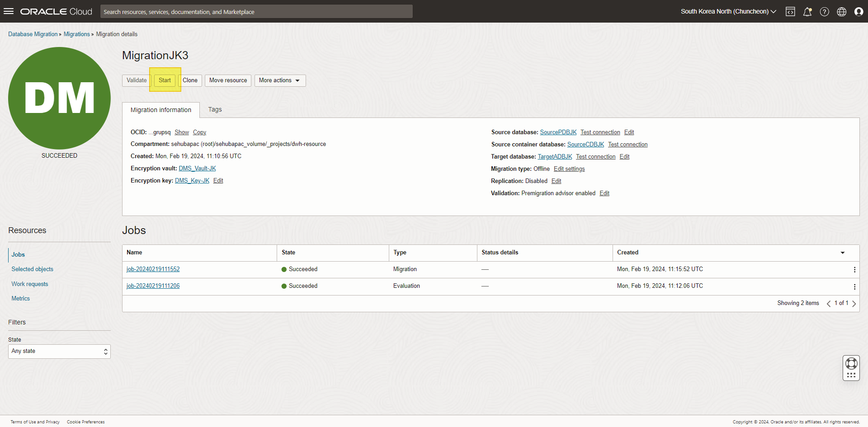Change region South Korea North dropdown

point(728,12)
